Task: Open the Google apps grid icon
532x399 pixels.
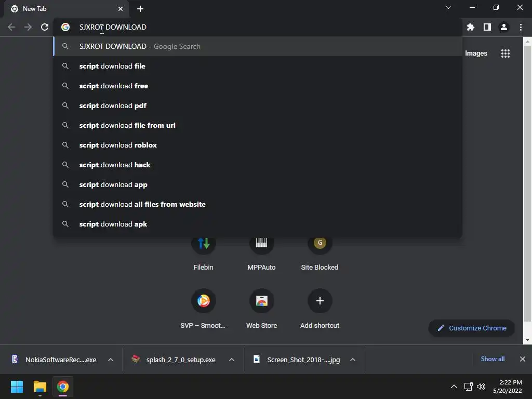Action: [506, 54]
